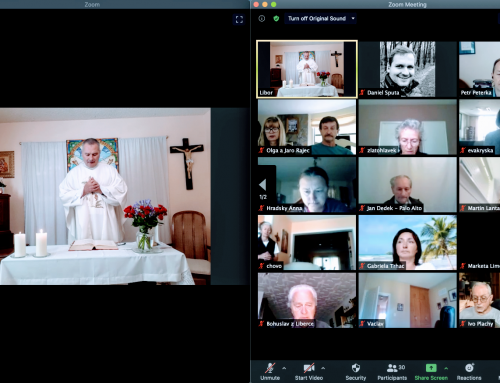Click muted mic icon on Olga a Jaro Rajec
Viewport: 500px width, 383px height.
[262, 150]
